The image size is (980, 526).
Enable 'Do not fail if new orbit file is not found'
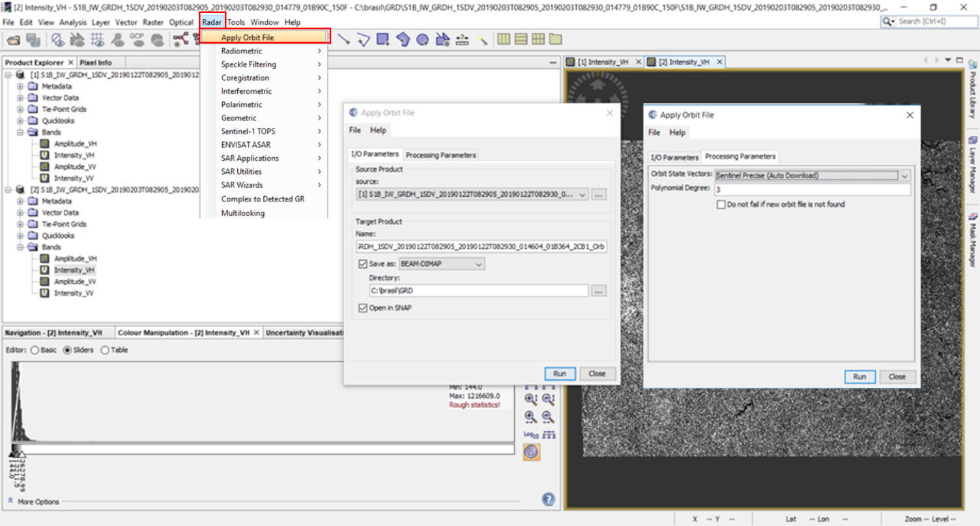(721, 205)
